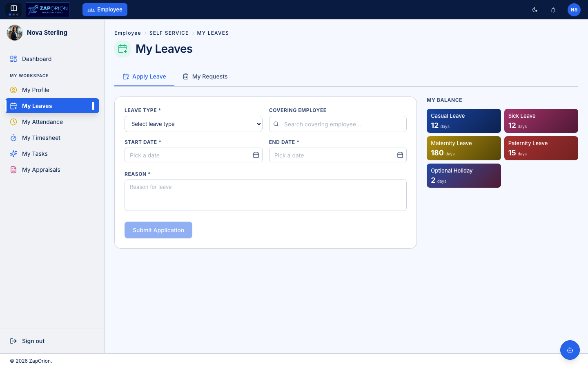Image resolution: width=588 pixels, height=368 pixels.
Task: Open the Employee module switcher
Action: click(105, 9)
